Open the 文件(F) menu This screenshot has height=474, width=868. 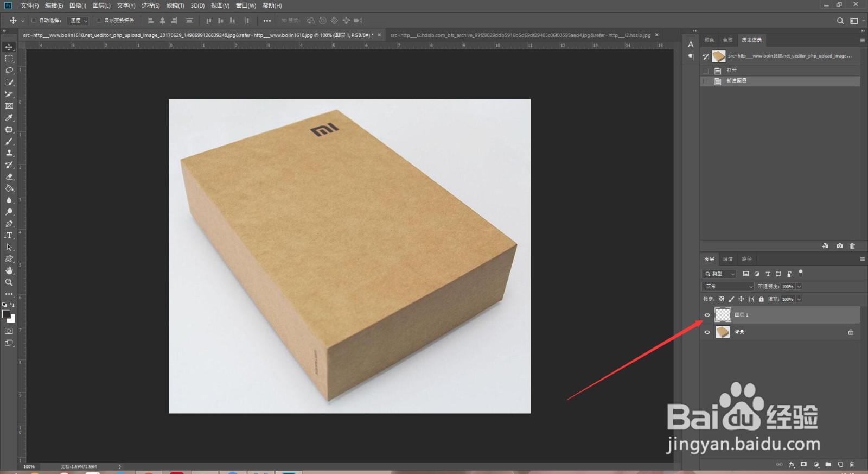tap(29, 5)
